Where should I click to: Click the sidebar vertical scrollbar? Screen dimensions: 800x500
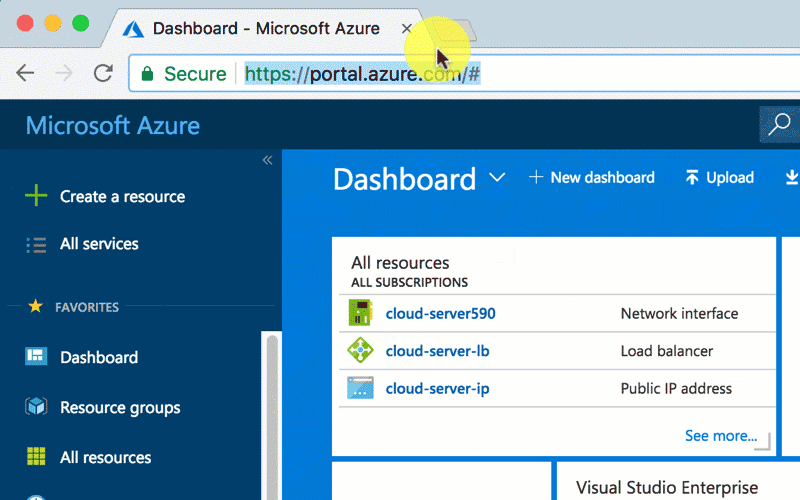(x=272, y=416)
